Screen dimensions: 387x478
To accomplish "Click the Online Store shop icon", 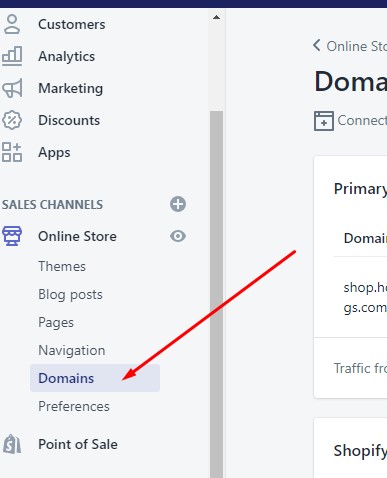I will pyautogui.click(x=12, y=236).
